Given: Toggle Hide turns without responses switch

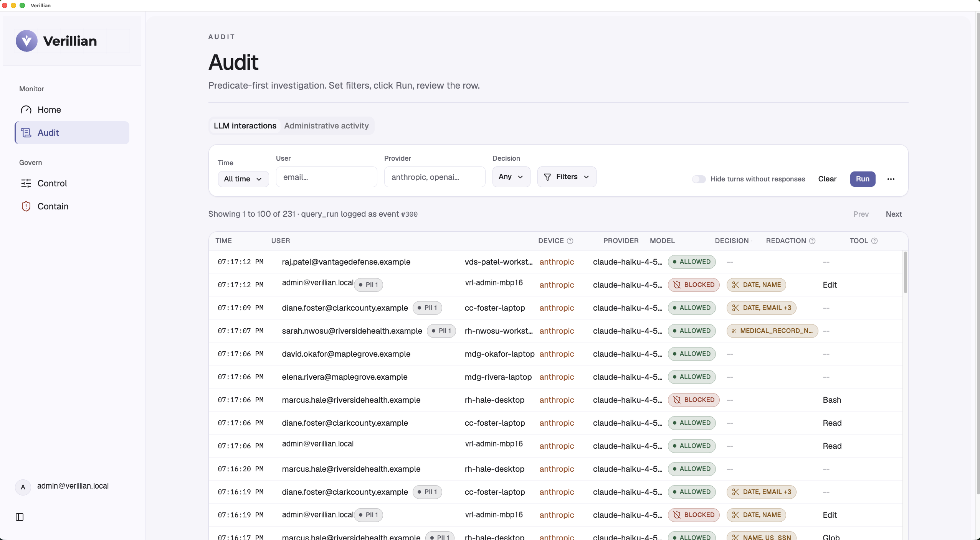Looking at the screenshot, I should 699,179.
